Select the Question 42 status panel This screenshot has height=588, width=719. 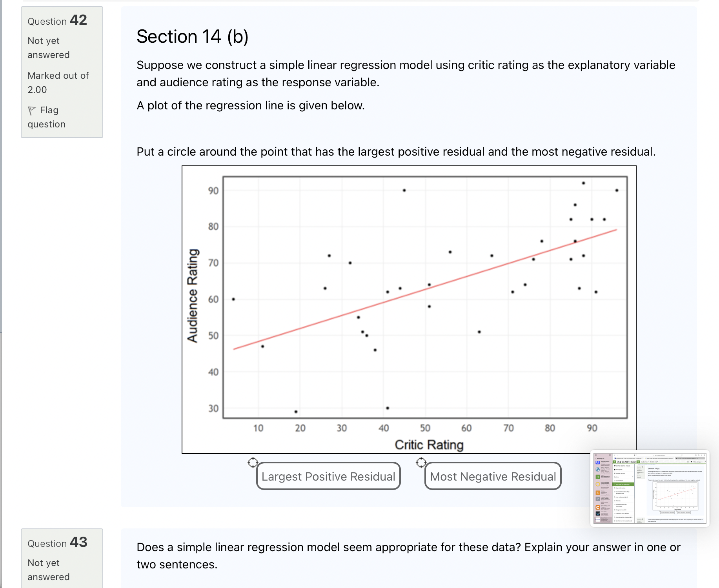point(62,71)
